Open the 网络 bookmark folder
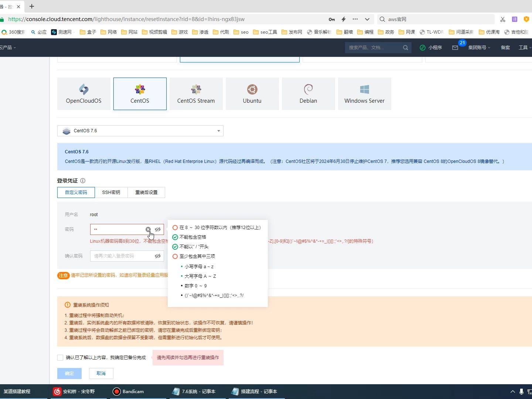 [109, 32]
